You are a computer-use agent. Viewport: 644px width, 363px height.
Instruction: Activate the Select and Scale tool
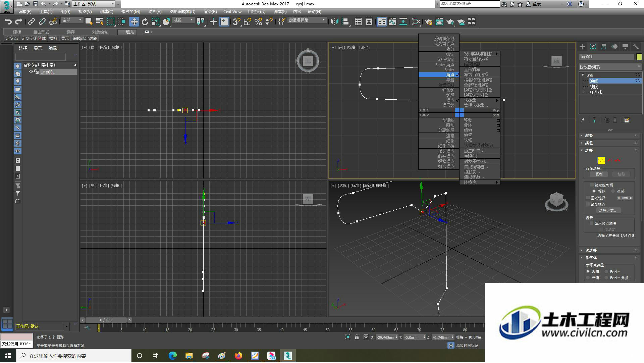tap(156, 22)
